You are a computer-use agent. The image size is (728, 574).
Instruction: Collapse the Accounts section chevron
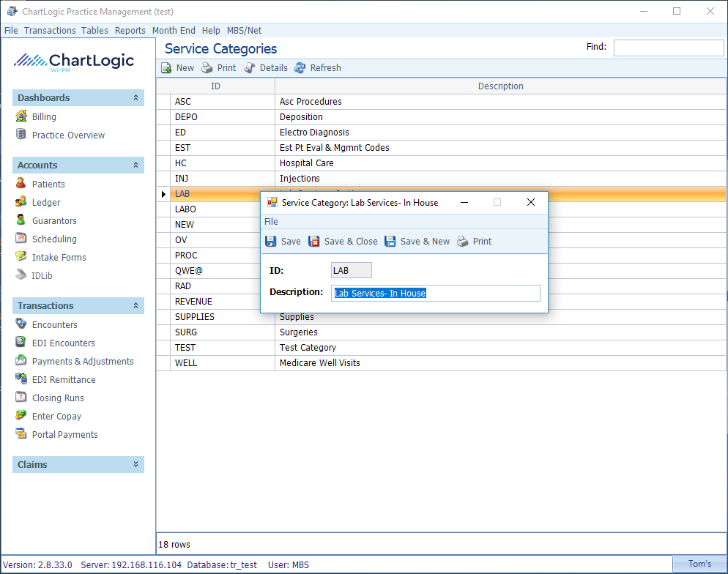pos(135,165)
